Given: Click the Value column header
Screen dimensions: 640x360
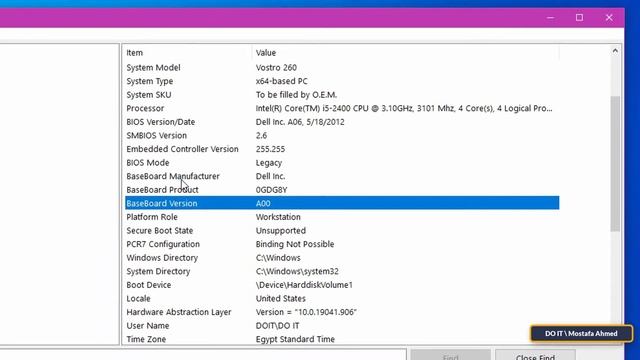Looking at the screenshot, I should 405,53.
